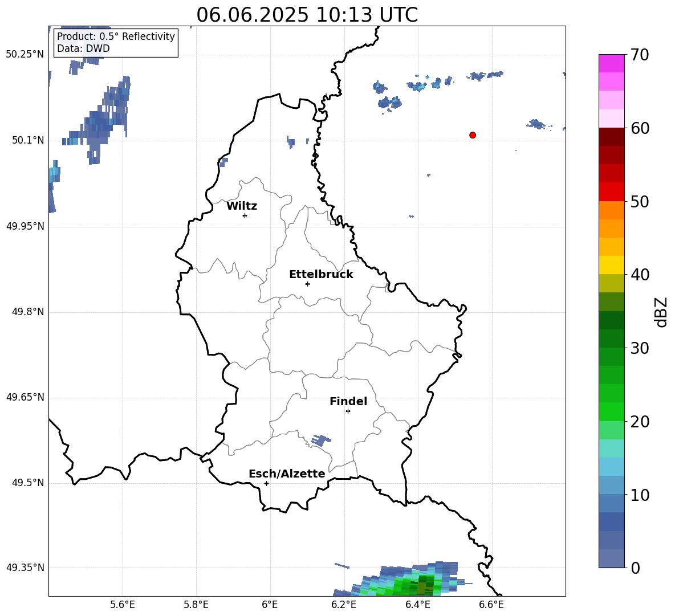
Task: Click the Product: 0.5° Reflectivity text
Action: tap(116, 36)
